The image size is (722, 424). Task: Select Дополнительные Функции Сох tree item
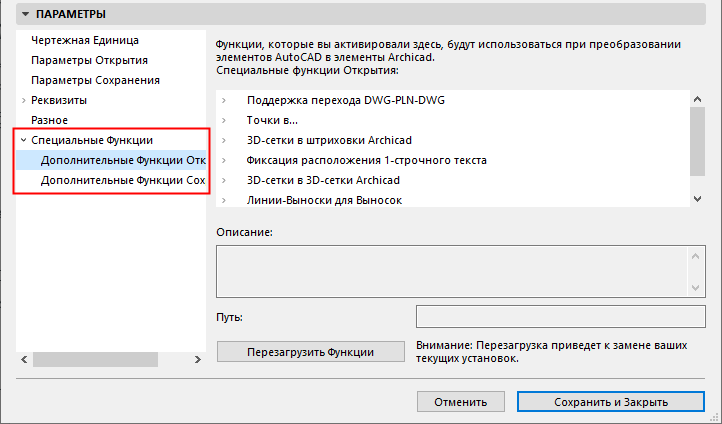(123, 181)
